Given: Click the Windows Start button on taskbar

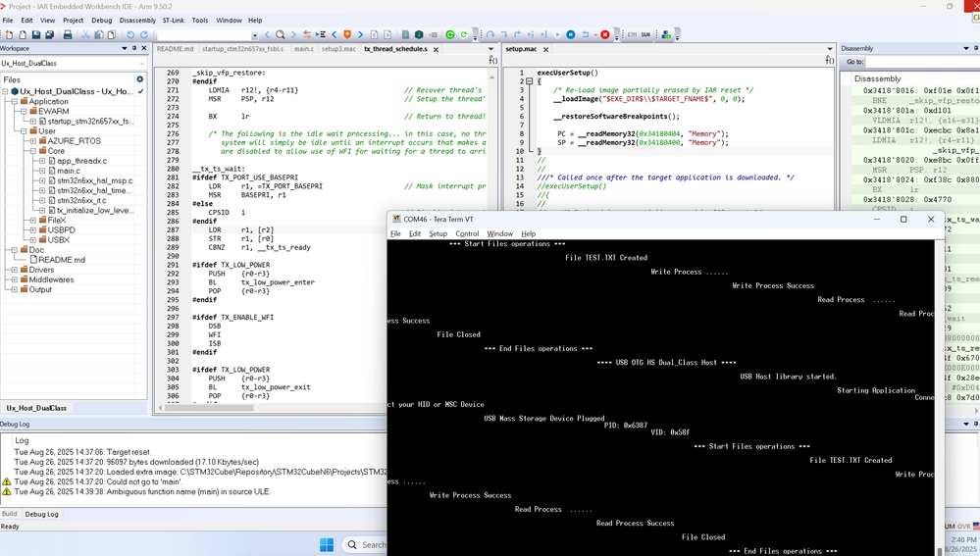Looking at the screenshot, I should (x=327, y=545).
